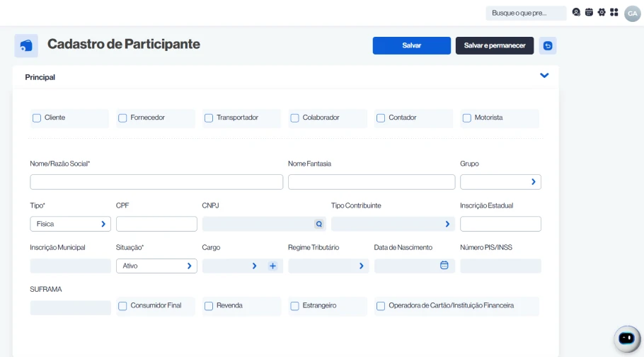644x357 pixels.
Task: Collapse the Principal section chevron
Action: tap(544, 76)
